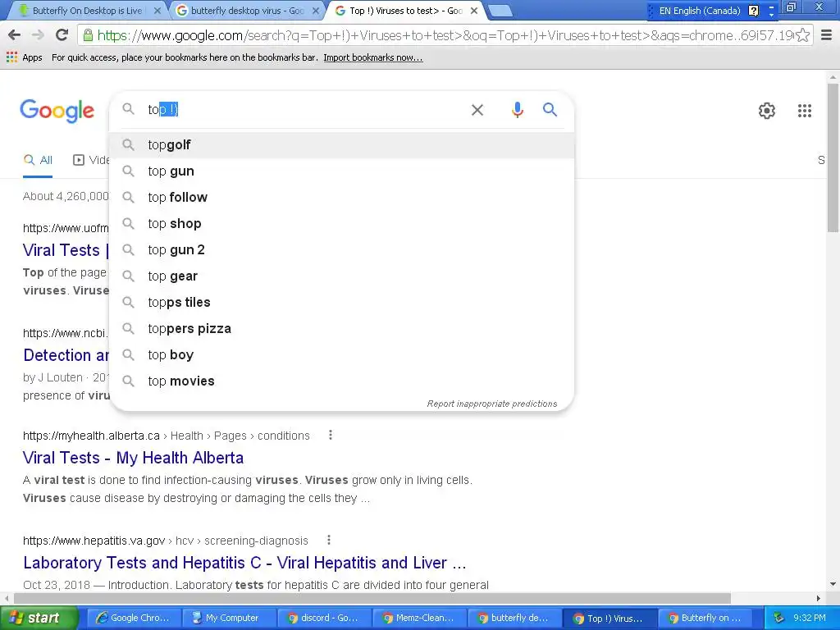Switch to butterfly desktop virus tab
This screenshot has height=630, width=840.
click(x=248, y=11)
